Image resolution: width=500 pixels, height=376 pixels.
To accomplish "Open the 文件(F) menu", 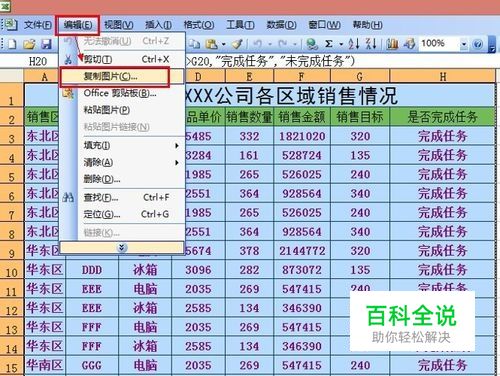I will point(38,25).
